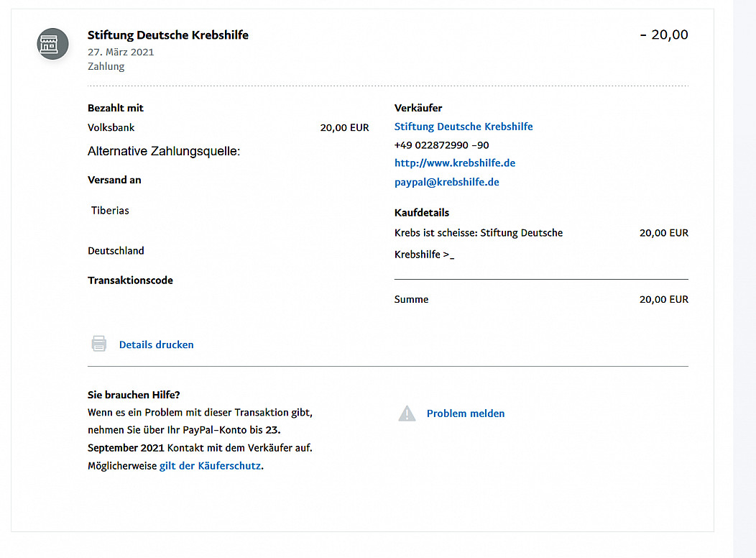Click the 'Sie brauchen Hilfe?' heading
Image resolution: width=756 pixels, height=558 pixels.
pyautogui.click(x=134, y=395)
